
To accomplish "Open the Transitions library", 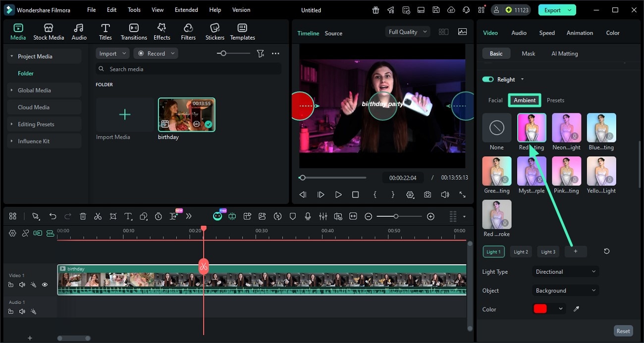I will click(134, 32).
